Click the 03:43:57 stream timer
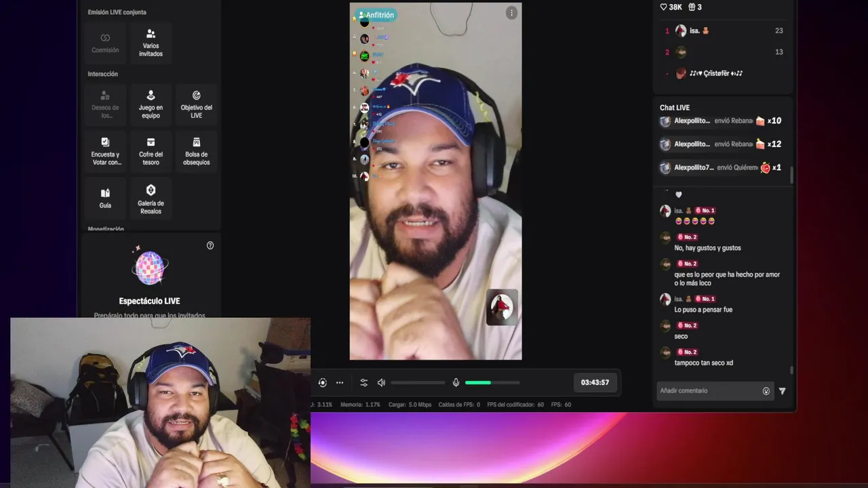Image resolution: width=868 pixels, height=488 pixels. [x=595, y=382]
